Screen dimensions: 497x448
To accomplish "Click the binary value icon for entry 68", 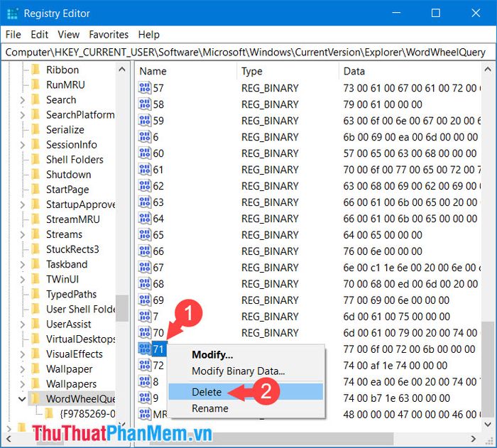I will [x=145, y=284].
